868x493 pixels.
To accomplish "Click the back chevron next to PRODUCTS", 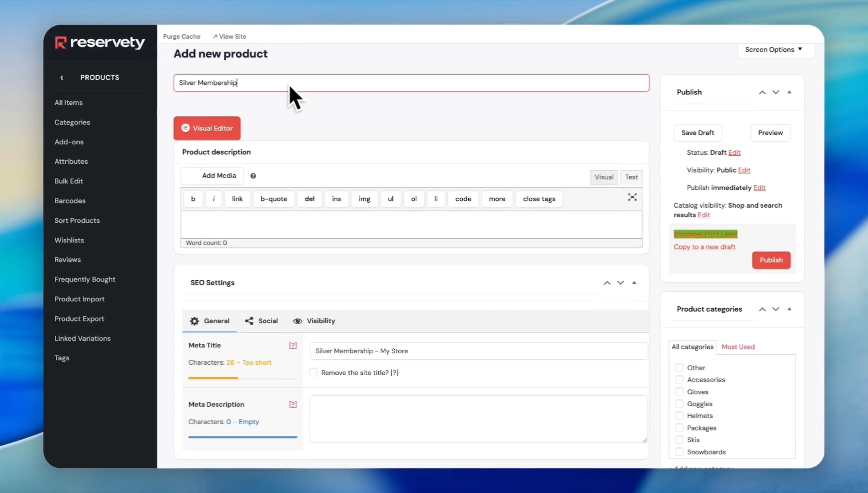I will coord(62,78).
